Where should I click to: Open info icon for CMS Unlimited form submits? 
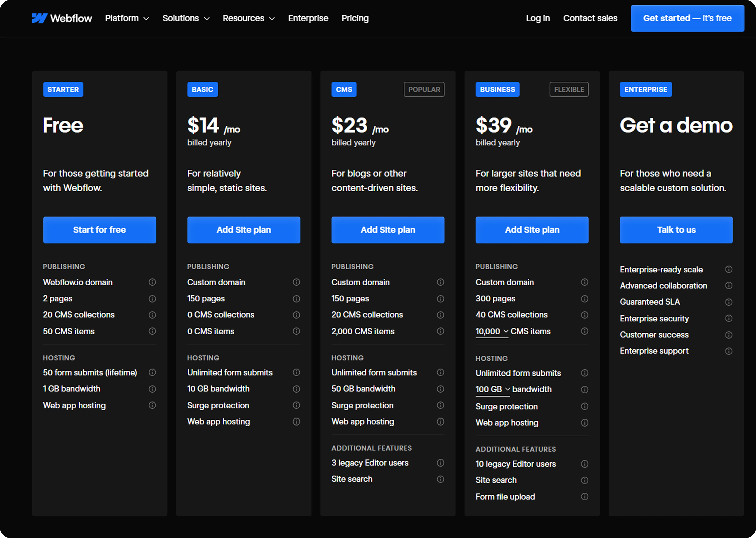tap(441, 373)
